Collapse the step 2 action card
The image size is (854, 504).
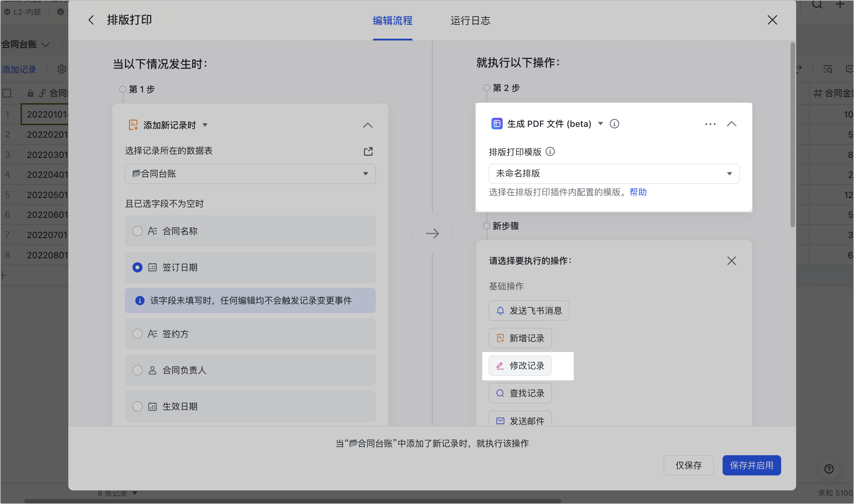(732, 124)
